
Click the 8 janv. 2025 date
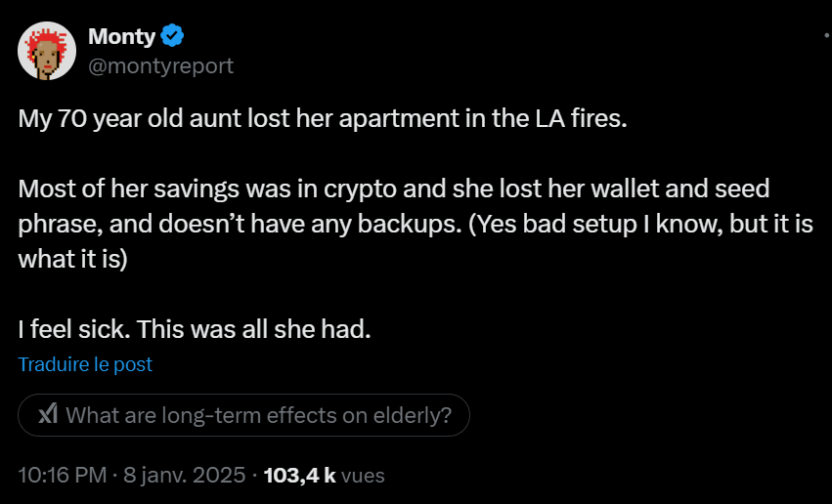coord(186,476)
